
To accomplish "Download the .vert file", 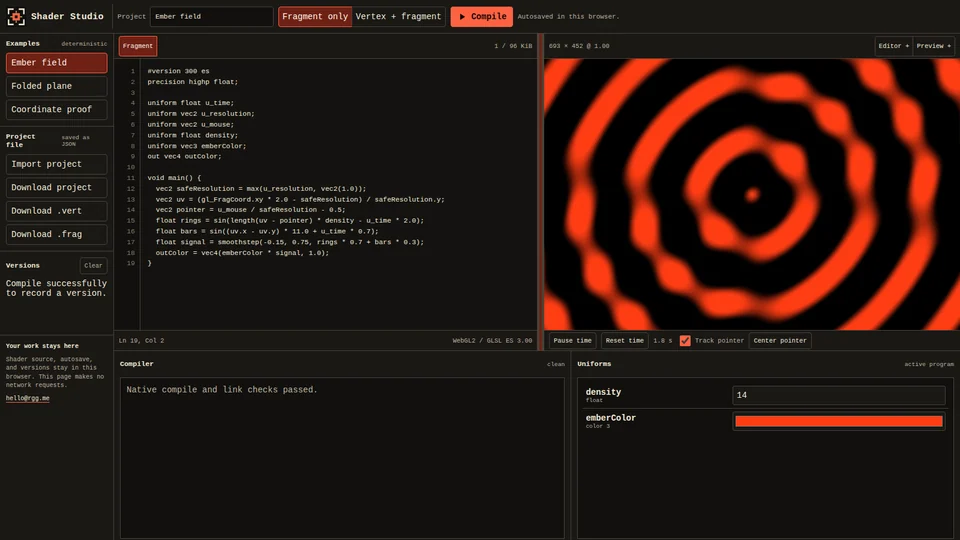I will click(56, 211).
